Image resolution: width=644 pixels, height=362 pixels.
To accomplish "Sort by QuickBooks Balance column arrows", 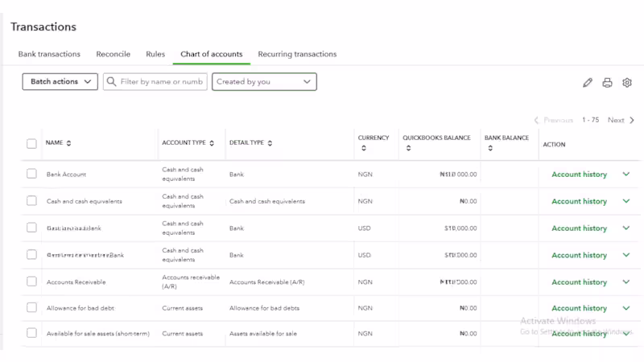I will click(x=408, y=148).
